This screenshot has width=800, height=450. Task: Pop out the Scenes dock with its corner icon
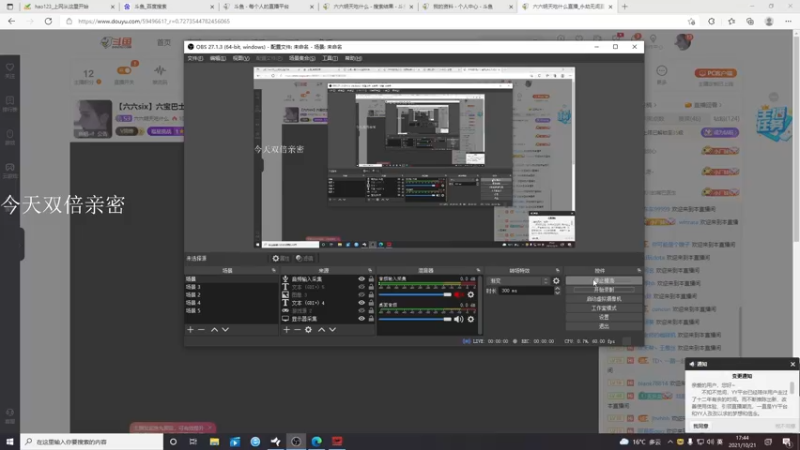tap(273, 270)
